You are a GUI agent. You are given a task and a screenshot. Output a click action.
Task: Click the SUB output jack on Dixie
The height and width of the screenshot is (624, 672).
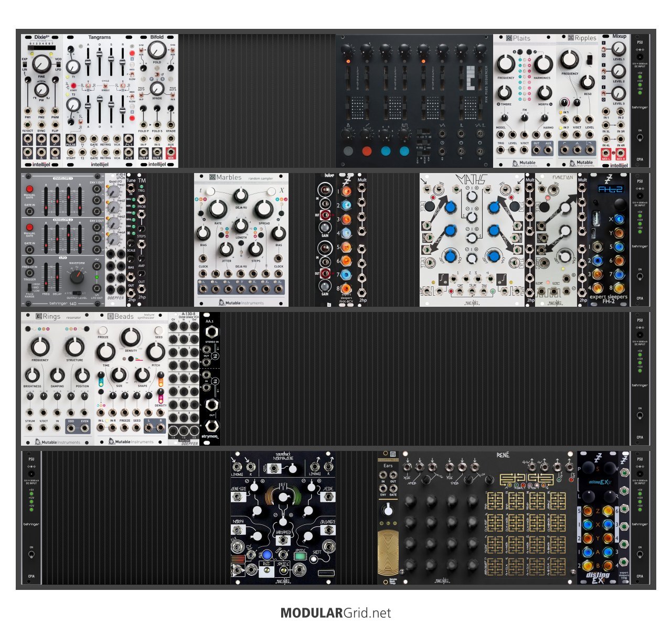55,152
